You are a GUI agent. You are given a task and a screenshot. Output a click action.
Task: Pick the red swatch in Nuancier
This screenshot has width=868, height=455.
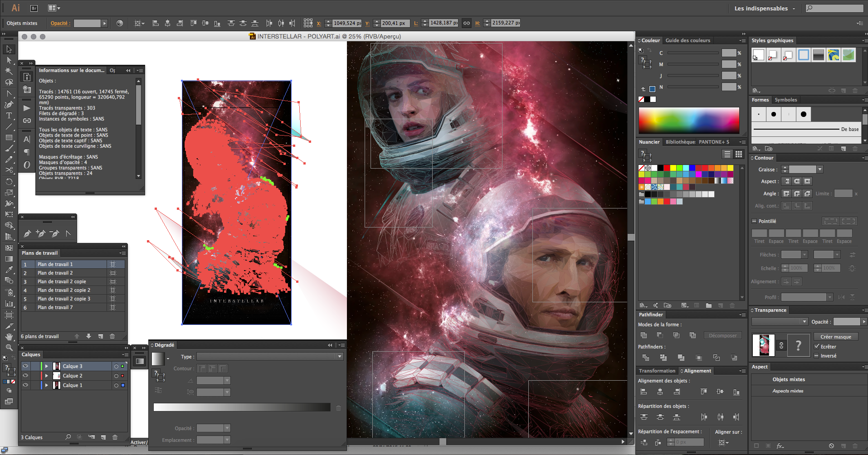pyautogui.click(x=667, y=168)
